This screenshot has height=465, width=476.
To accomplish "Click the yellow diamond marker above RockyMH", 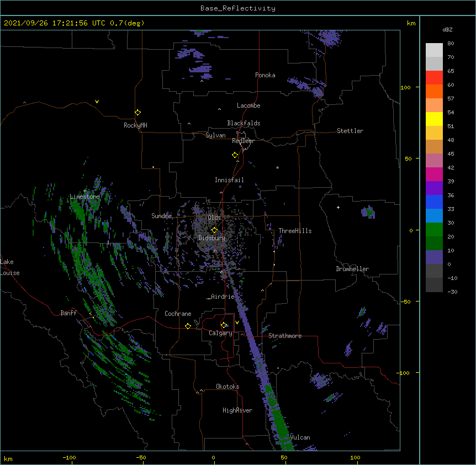I will [x=137, y=112].
